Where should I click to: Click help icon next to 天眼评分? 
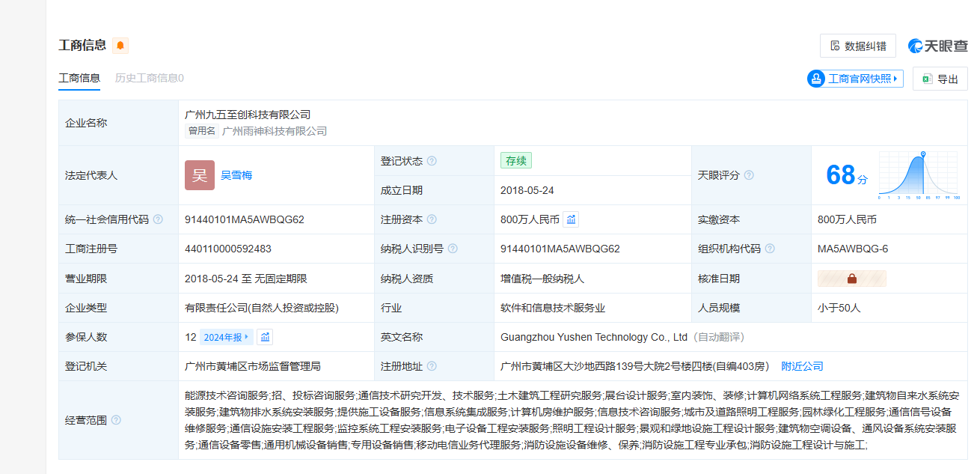[x=749, y=175]
